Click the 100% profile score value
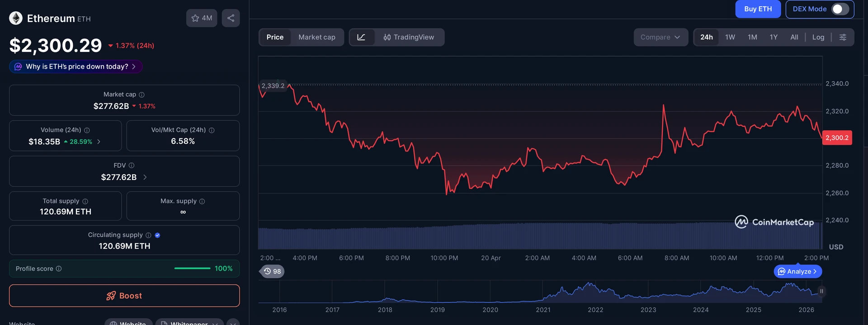 223,268
